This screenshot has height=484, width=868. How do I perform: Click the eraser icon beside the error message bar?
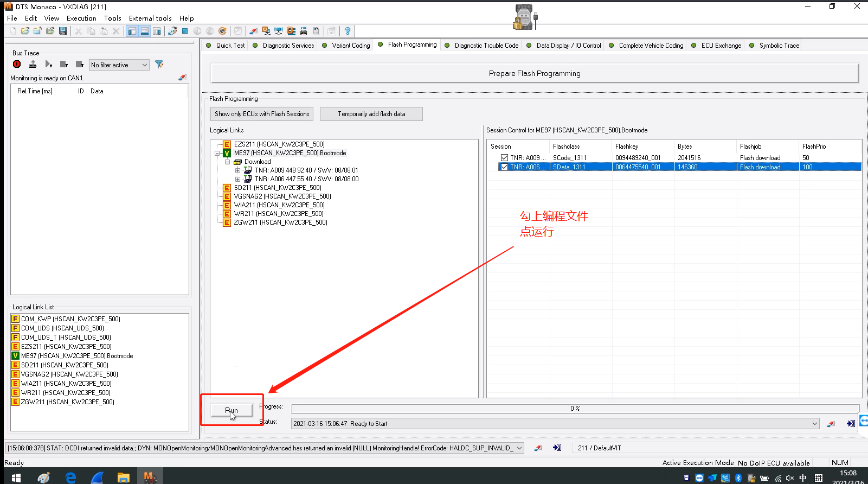538,448
